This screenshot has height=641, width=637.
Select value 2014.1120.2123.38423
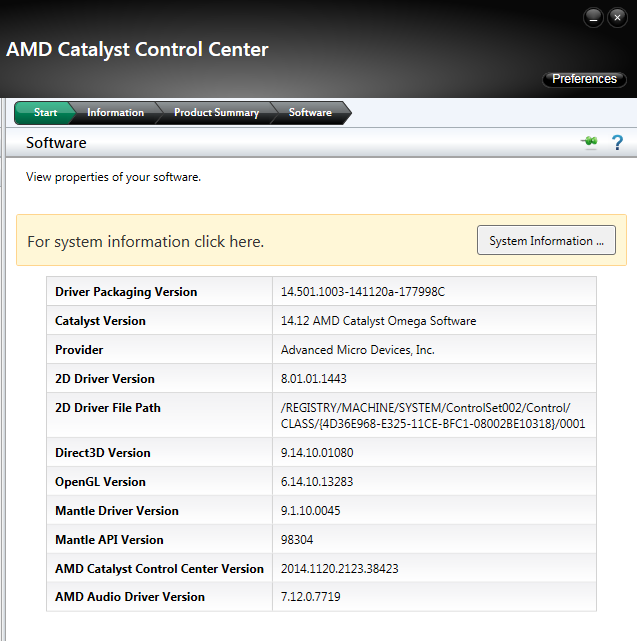click(339, 569)
